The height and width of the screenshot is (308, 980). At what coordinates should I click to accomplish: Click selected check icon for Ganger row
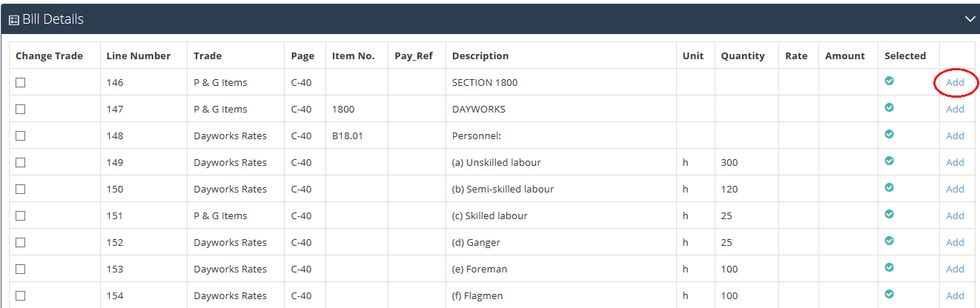click(x=890, y=241)
